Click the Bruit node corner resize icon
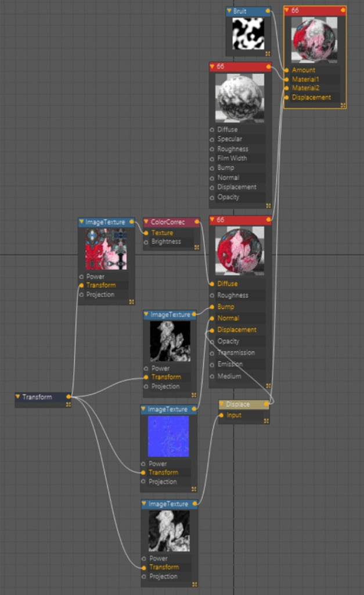Screen dimensions: 364x595 pyautogui.click(x=268, y=53)
